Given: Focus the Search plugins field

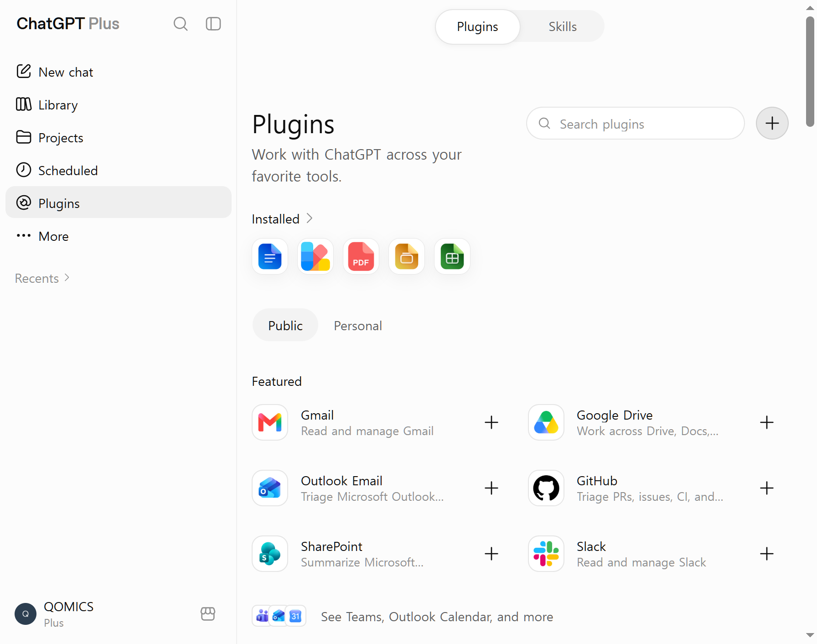Looking at the screenshot, I should coord(635,124).
